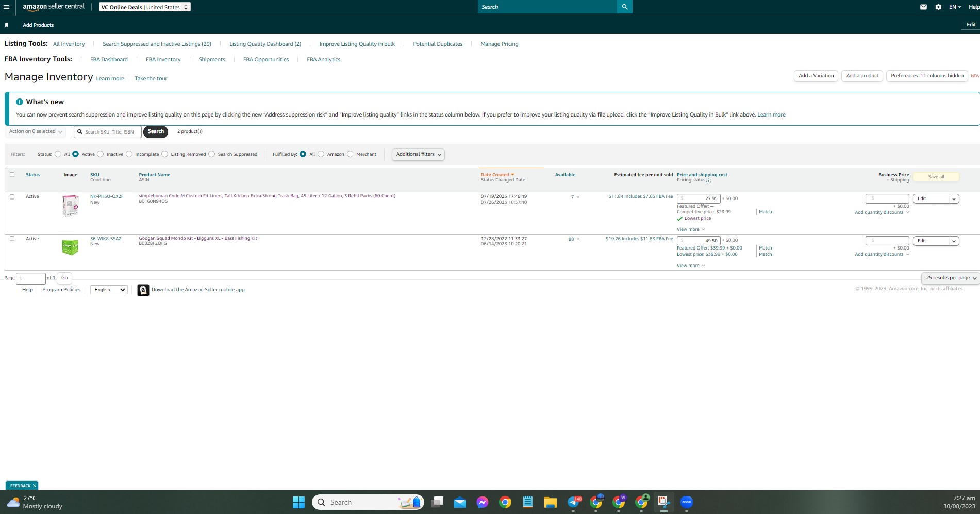Filter Fulfilled By Amazon
The image size is (980, 514).
coord(321,154)
